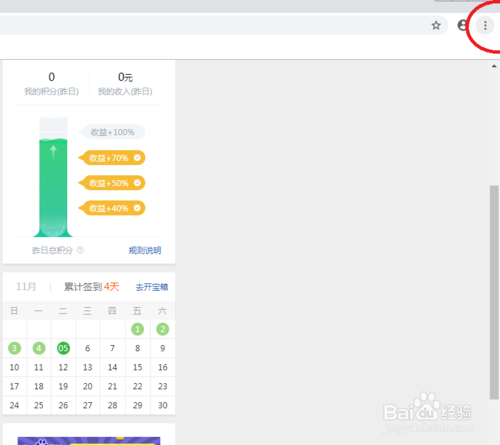Click the 去开宝箱 link

click(152, 287)
